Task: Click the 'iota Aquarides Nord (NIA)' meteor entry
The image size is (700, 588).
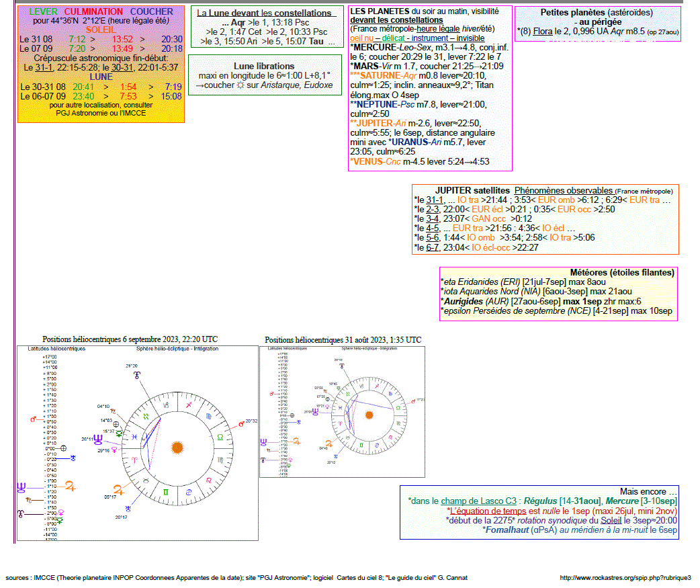Action: coord(492,292)
